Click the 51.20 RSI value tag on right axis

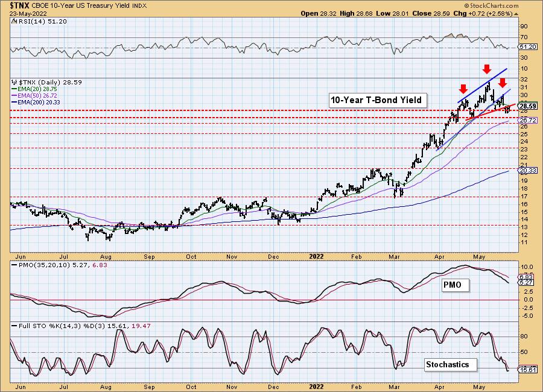coord(527,47)
